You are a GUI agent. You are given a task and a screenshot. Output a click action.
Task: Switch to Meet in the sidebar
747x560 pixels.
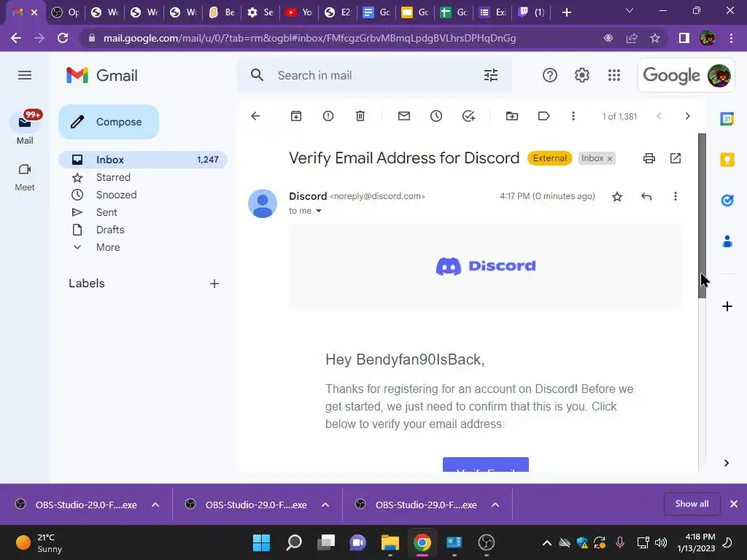pyautogui.click(x=25, y=177)
